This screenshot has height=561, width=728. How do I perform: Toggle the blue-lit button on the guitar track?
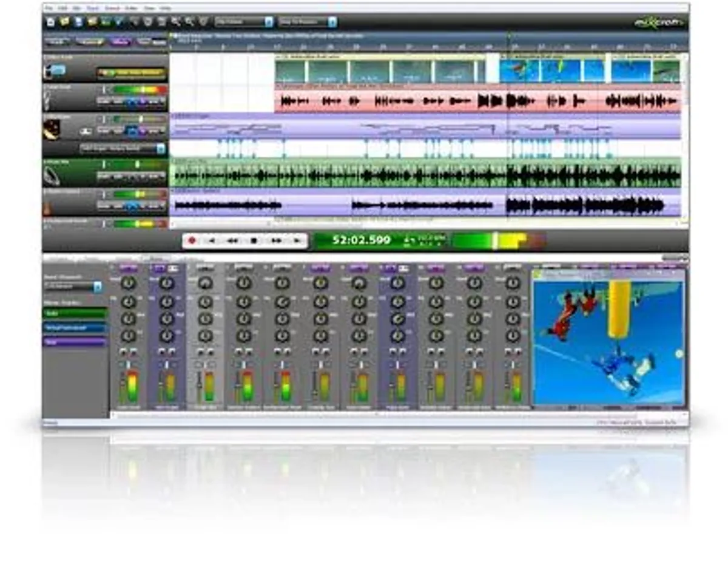point(131,206)
